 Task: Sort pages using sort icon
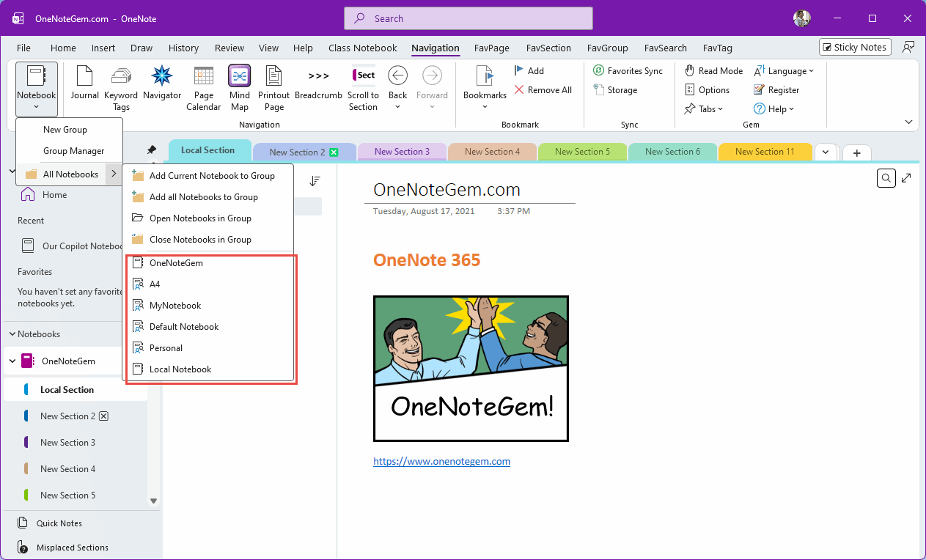coord(315,181)
